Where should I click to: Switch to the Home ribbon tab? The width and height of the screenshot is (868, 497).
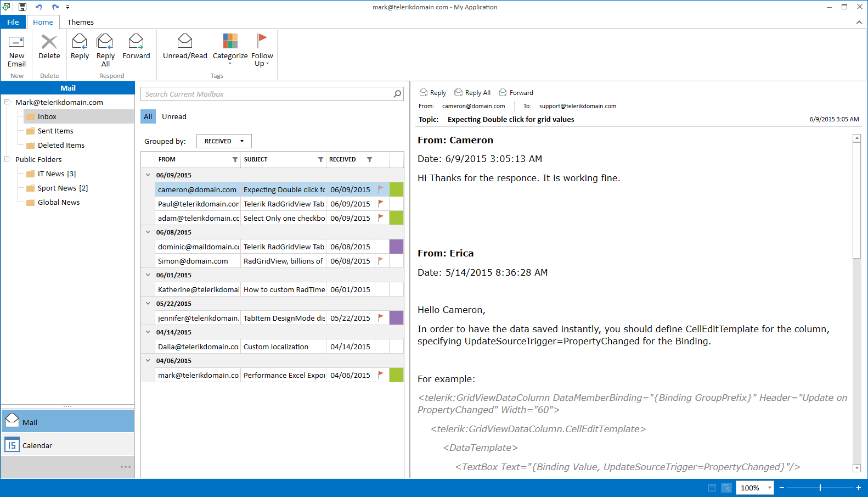(43, 22)
